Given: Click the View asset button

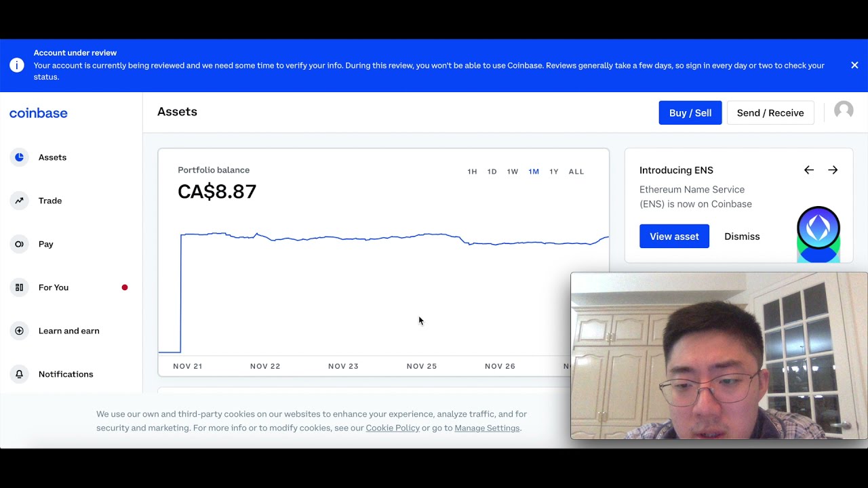Looking at the screenshot, I should point(674,237).
